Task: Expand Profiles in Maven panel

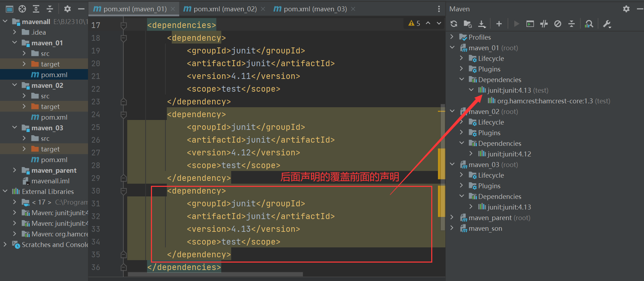Action: pyautogui.click(x=452, y=37)
